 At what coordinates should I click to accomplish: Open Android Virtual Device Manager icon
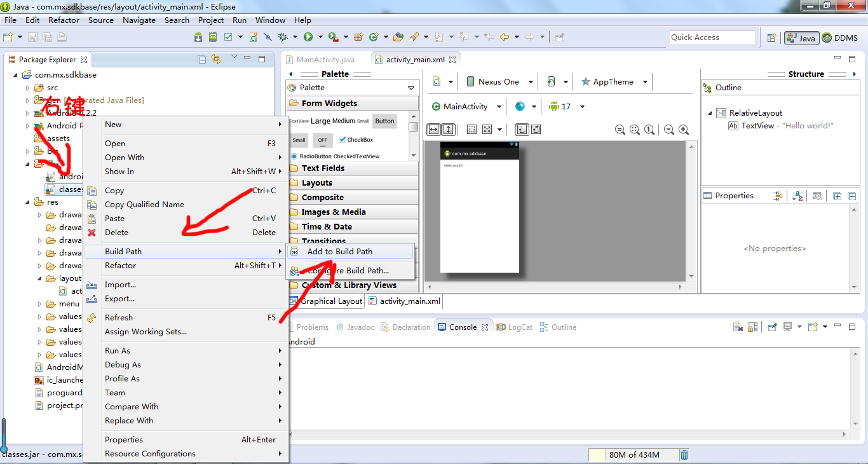213,37
